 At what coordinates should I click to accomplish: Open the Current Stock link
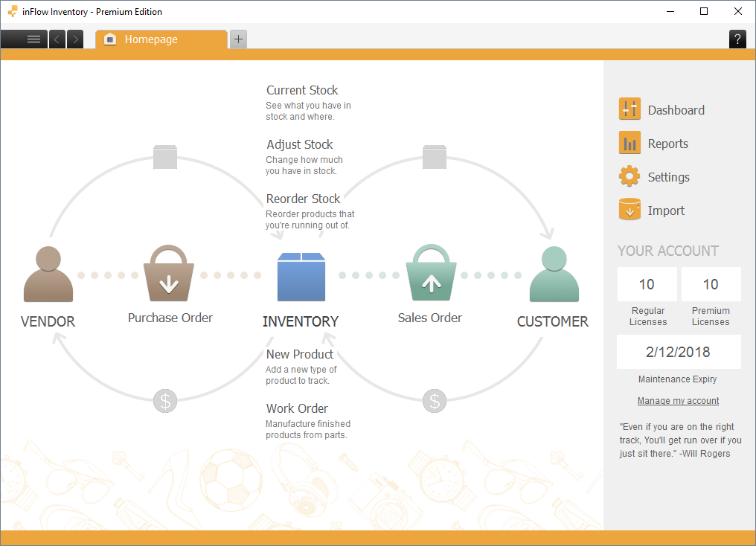click(302, 90)
